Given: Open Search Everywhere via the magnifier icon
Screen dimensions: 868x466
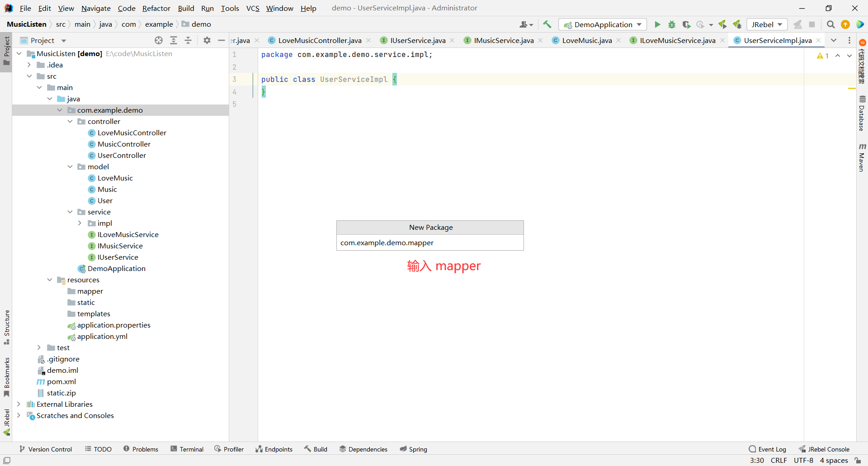Looking at the screenshot, I should (x=830, y=24).
